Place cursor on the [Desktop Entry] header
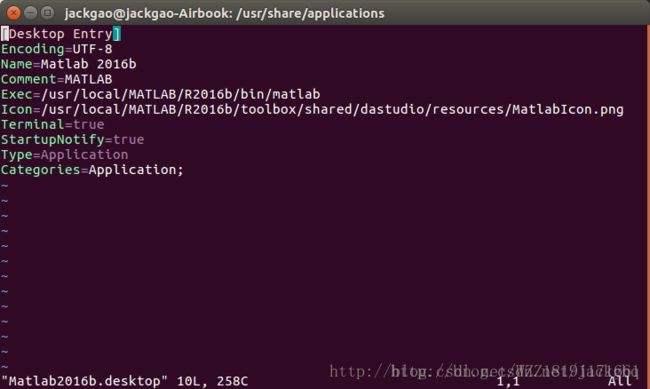 click(61, 34)
